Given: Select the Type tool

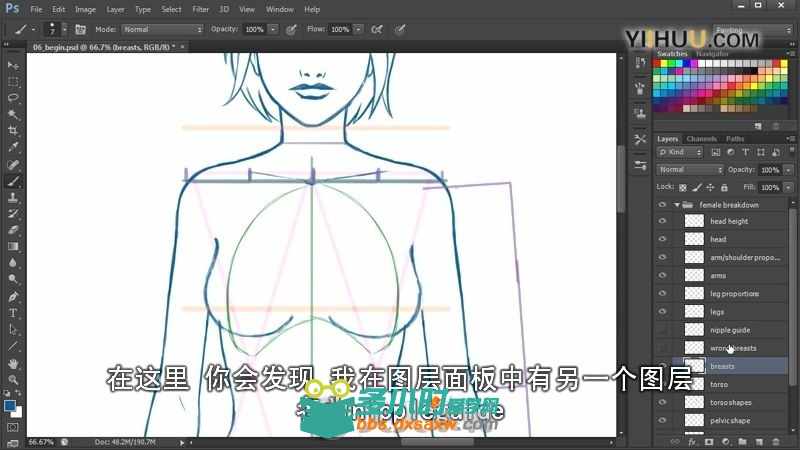Looking at the screenshot, I should point(13,313).
